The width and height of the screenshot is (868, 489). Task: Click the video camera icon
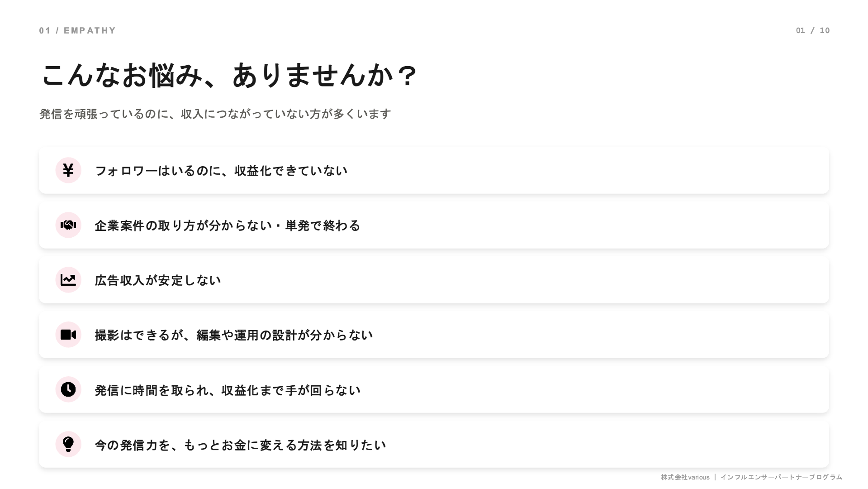[x=68, y=335]
